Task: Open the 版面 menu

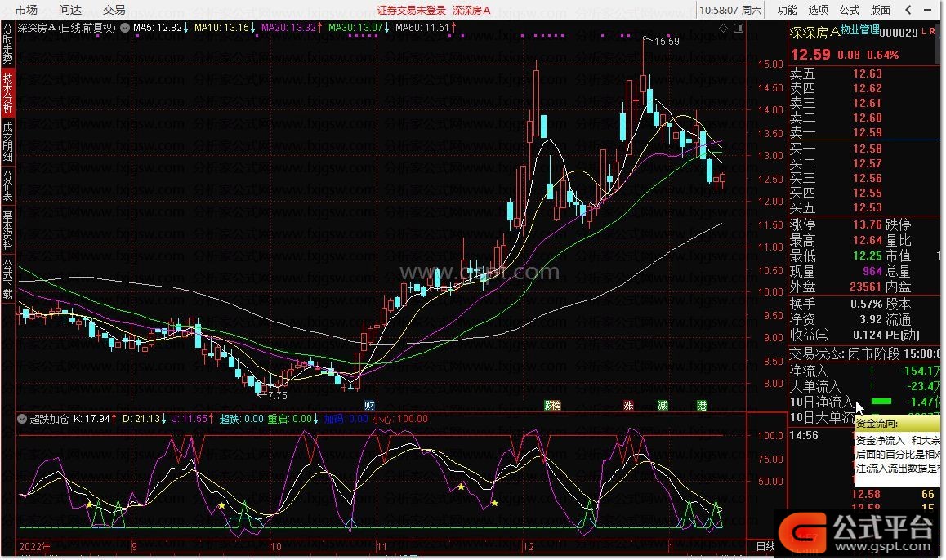Action: point(881,10)
